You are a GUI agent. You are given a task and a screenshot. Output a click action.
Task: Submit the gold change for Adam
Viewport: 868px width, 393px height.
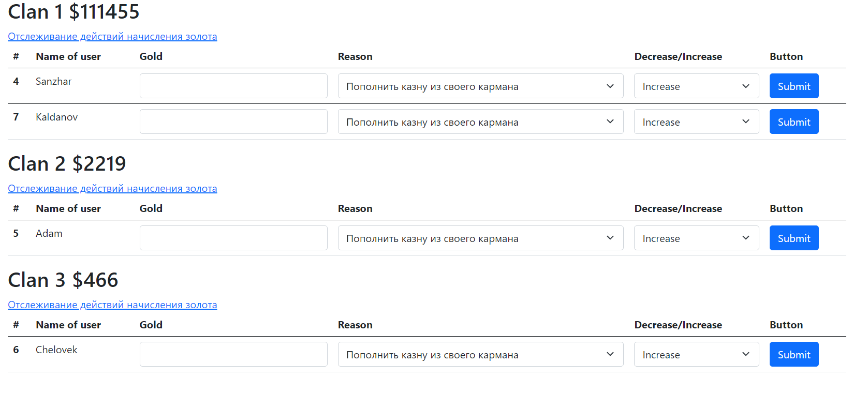793,238
